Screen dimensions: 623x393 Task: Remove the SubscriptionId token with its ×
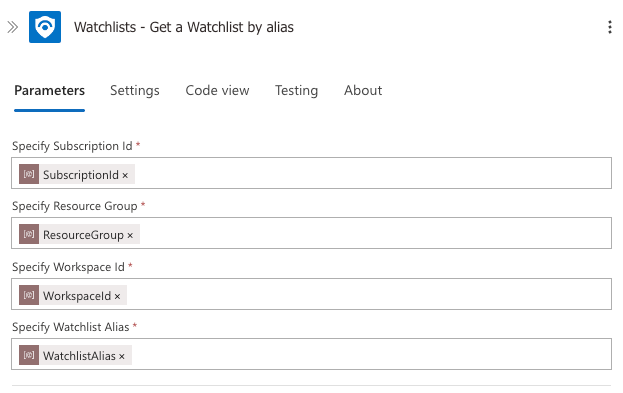pyautogui.click(x=125, y=175)
